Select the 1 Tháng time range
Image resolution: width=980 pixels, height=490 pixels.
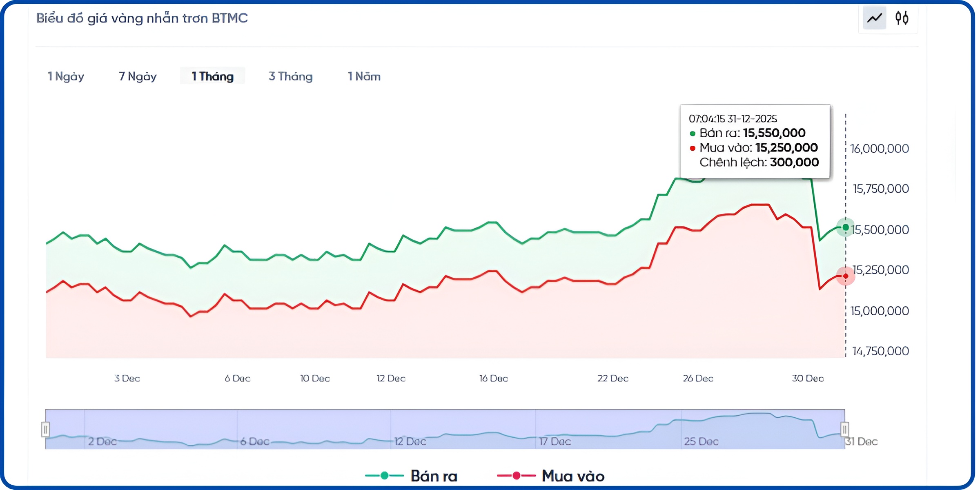click(x=212, y=76)
